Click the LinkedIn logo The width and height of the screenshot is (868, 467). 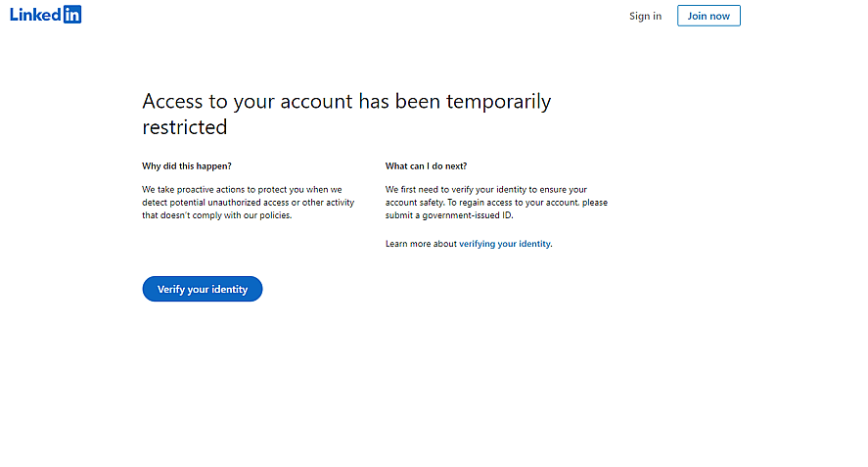(45, 15)
